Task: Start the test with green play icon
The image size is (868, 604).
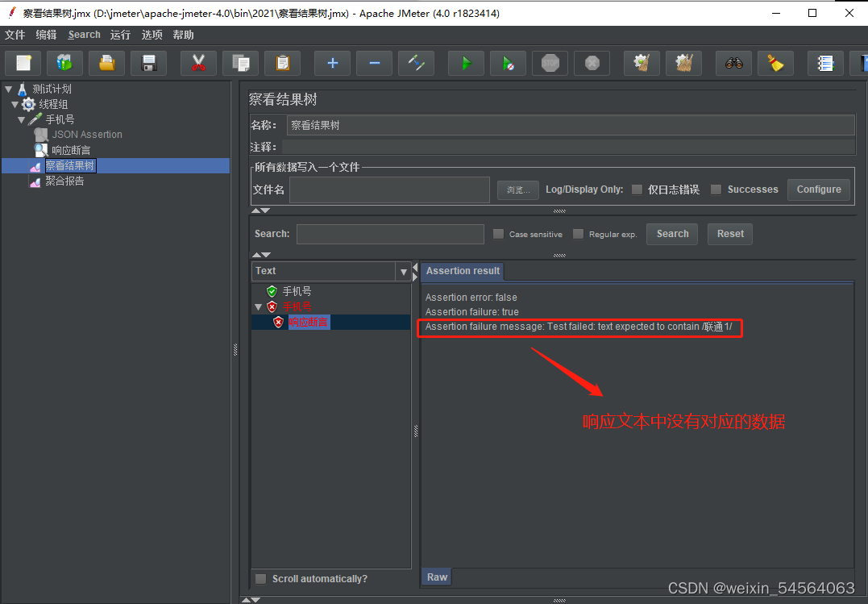Action: (x=466, y=63)
